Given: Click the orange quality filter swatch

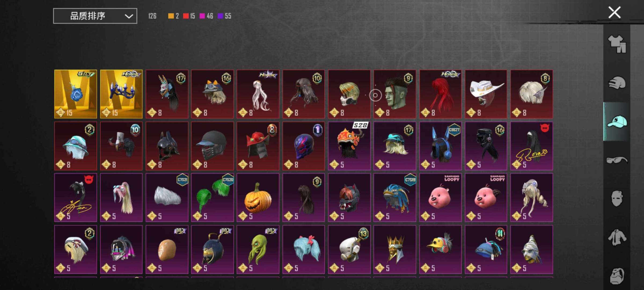Looking at the screenshot, I should tap(171, 16).
